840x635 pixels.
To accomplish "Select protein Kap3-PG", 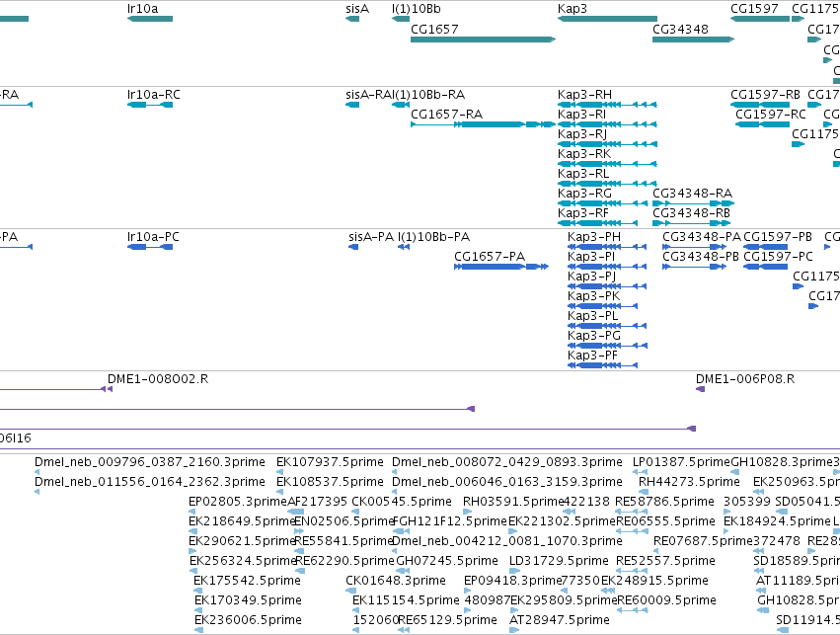I will [x=607, y=347].
